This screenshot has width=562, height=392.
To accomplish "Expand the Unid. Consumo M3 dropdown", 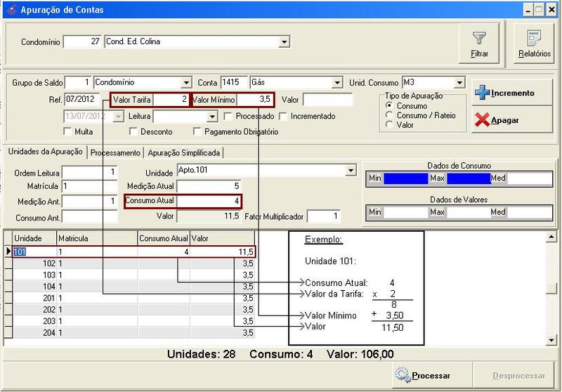I will click(459, 83).
